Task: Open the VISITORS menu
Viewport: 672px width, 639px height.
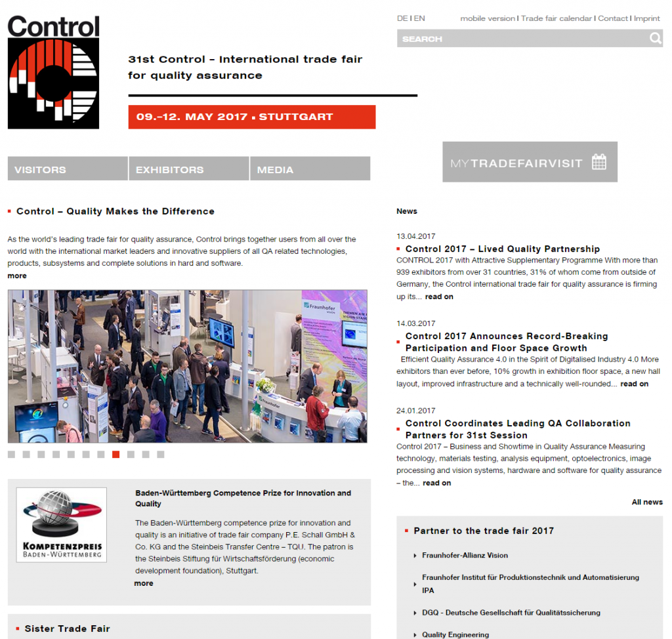Action: (x=68, y=169)
